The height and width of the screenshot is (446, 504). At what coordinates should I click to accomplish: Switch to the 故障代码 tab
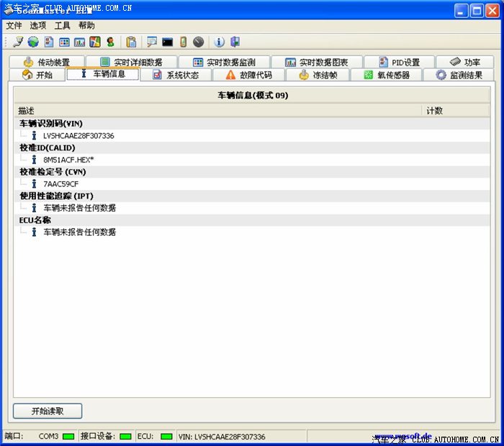pos(248,75)
